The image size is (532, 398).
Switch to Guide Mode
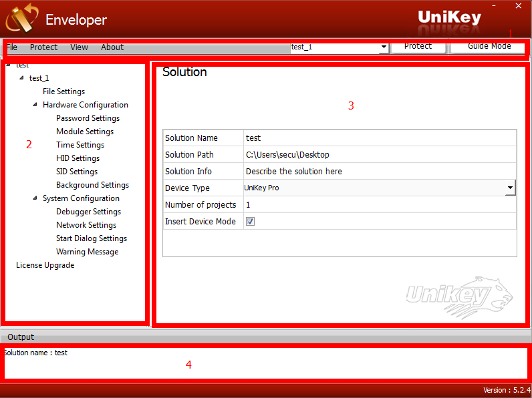(489, 47)
